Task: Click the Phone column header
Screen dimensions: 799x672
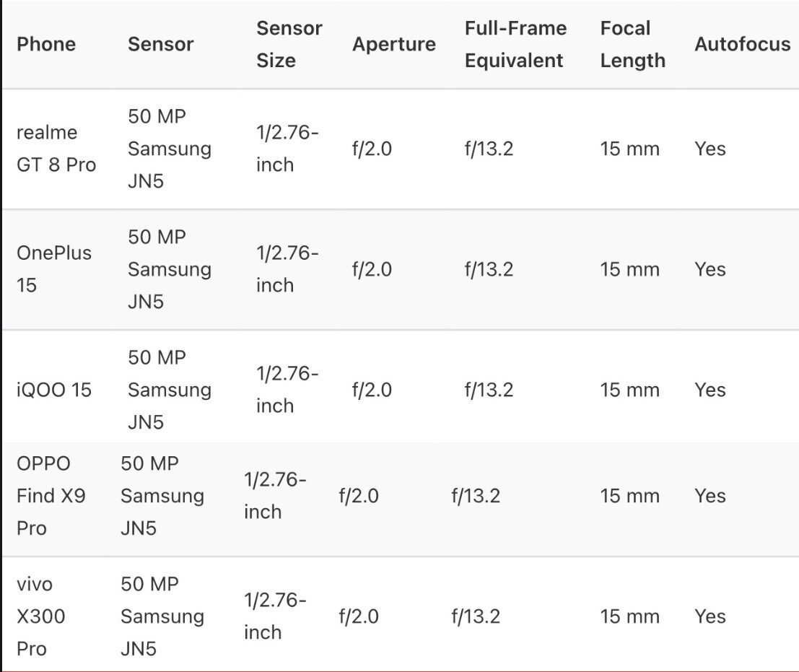Action: [46, 44]
